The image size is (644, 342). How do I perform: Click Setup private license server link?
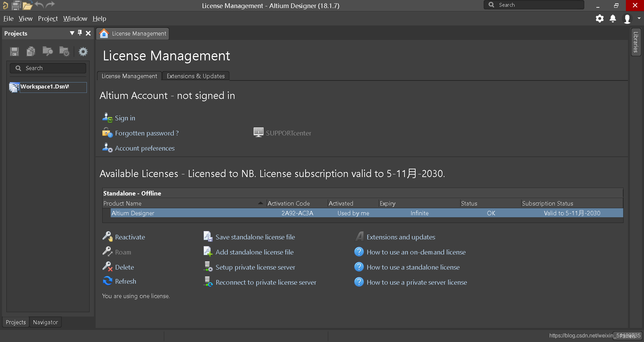(255, 267)
